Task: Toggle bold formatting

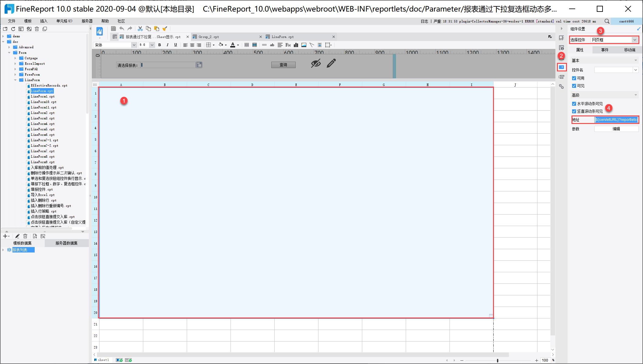Action: [159, 45]
